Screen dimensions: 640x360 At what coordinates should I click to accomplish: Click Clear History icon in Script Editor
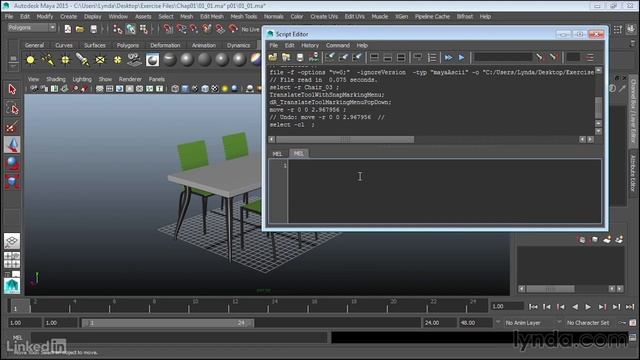click(330, 58)
